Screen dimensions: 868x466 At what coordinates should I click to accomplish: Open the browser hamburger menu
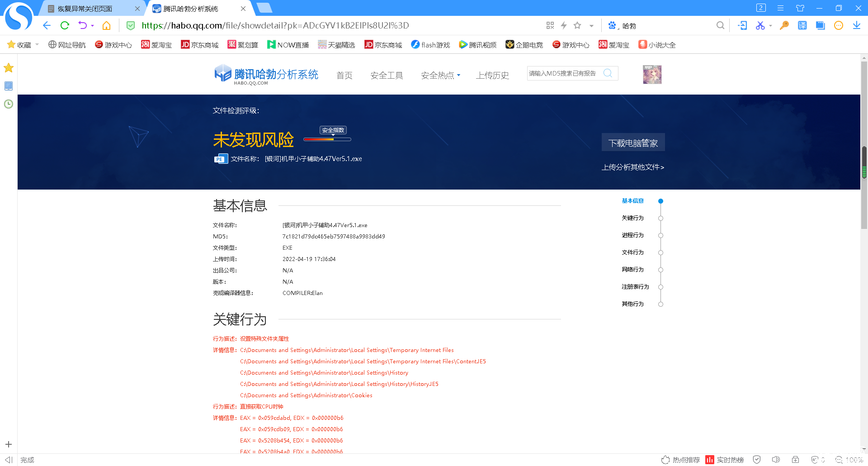pos(780,8)
